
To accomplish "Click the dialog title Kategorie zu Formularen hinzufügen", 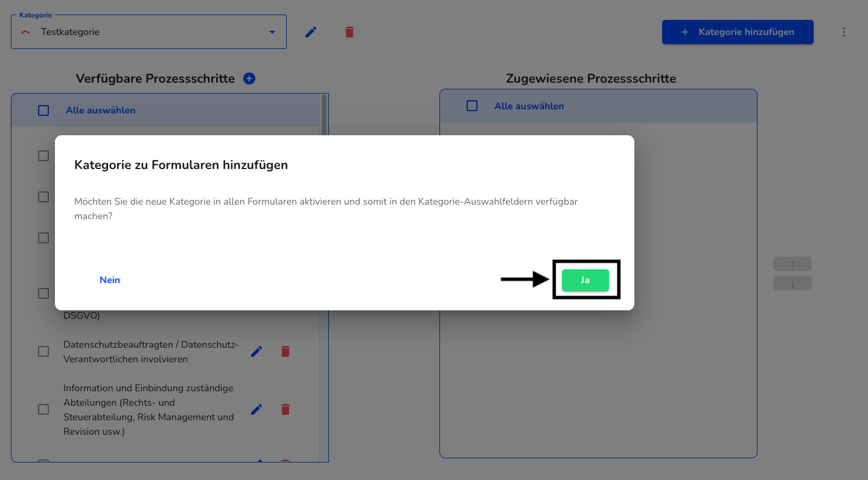I will 181,165.
